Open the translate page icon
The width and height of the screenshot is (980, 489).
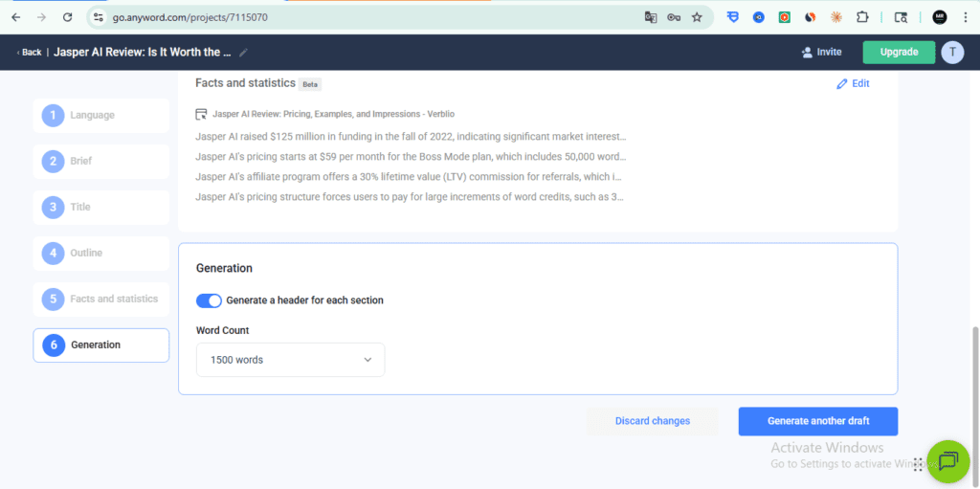pyautogui.click(x=651, y=17)
